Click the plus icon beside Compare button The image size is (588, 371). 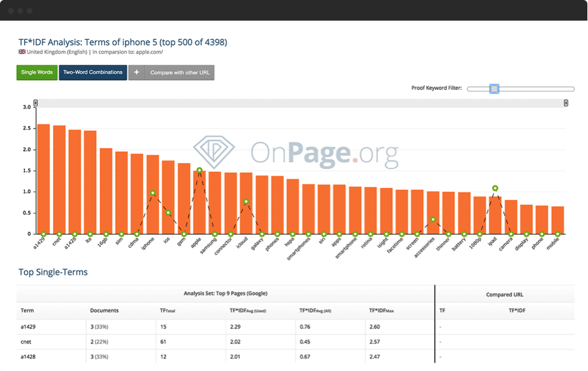coord(136,72)
